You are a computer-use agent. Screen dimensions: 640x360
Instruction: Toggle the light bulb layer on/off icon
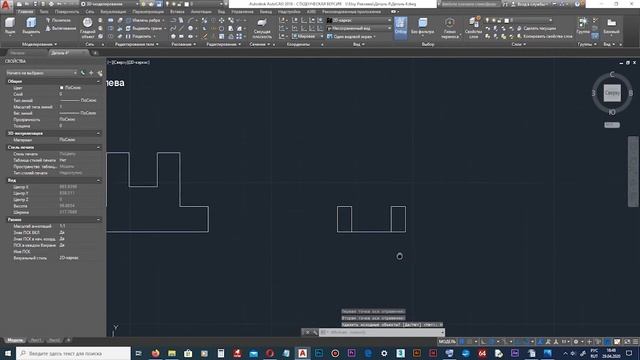click(487, 20)
